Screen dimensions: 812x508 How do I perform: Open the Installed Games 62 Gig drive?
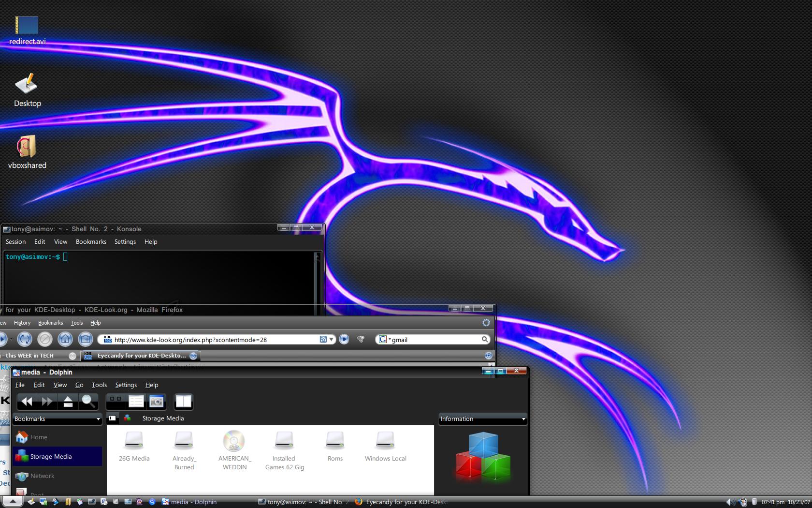point(284,450)
